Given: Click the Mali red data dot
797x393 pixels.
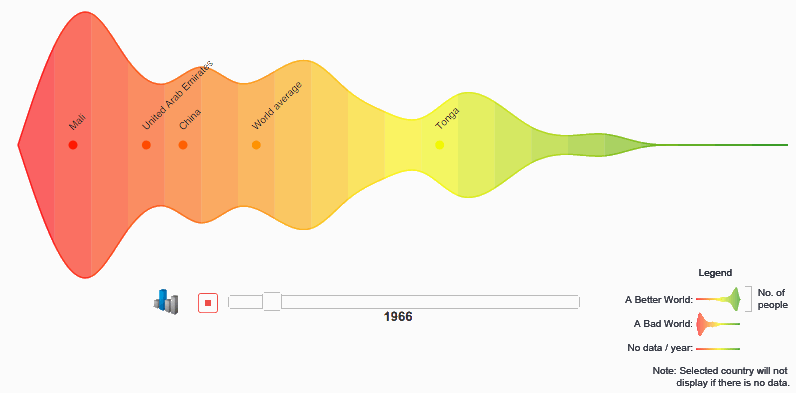Looking at the screenshot, I should tap(73, 145).
